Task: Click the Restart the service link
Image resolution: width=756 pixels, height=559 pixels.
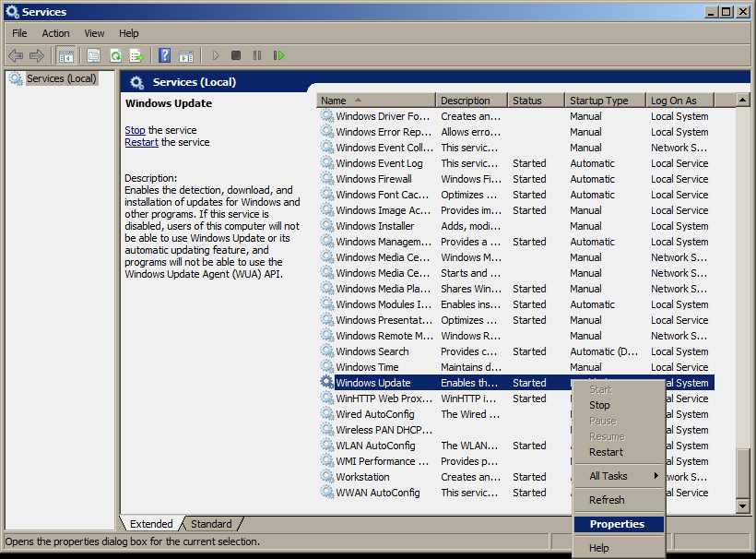Action: (x=141, y=142)
